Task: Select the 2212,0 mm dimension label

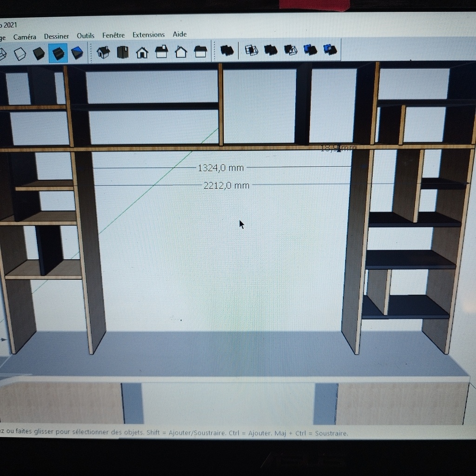Action: 226,185
